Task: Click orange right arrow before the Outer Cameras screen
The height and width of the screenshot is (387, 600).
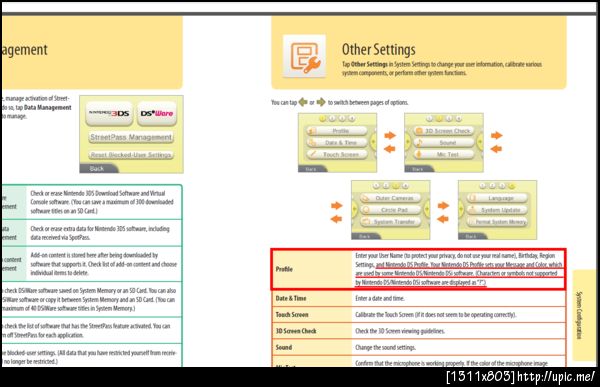Action: point(336,206)
